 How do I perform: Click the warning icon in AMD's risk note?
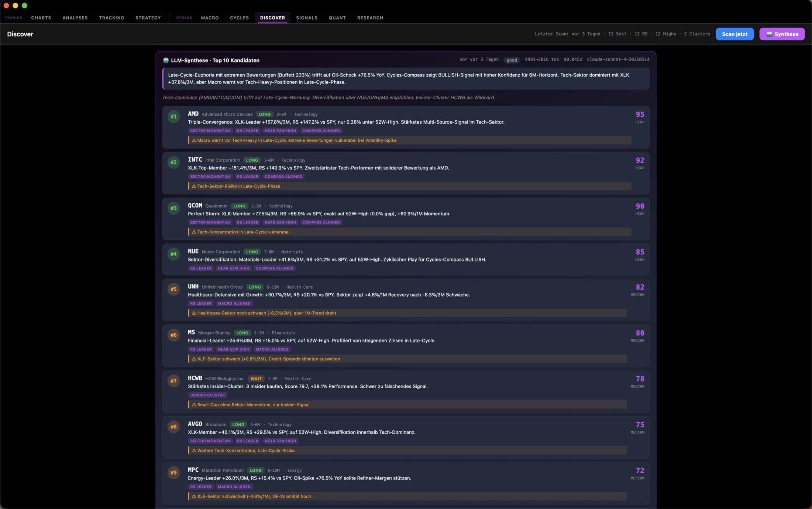[x=194, y=140]
